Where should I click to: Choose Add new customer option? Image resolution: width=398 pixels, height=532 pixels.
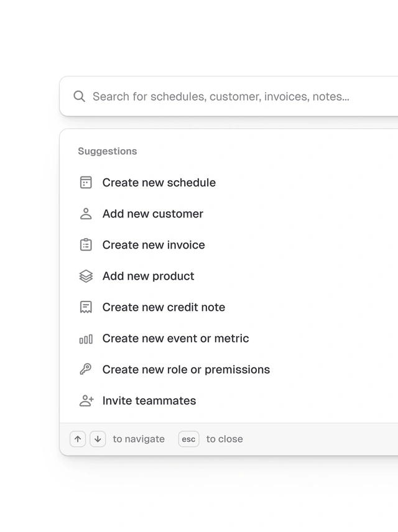[x=153, y=214]
